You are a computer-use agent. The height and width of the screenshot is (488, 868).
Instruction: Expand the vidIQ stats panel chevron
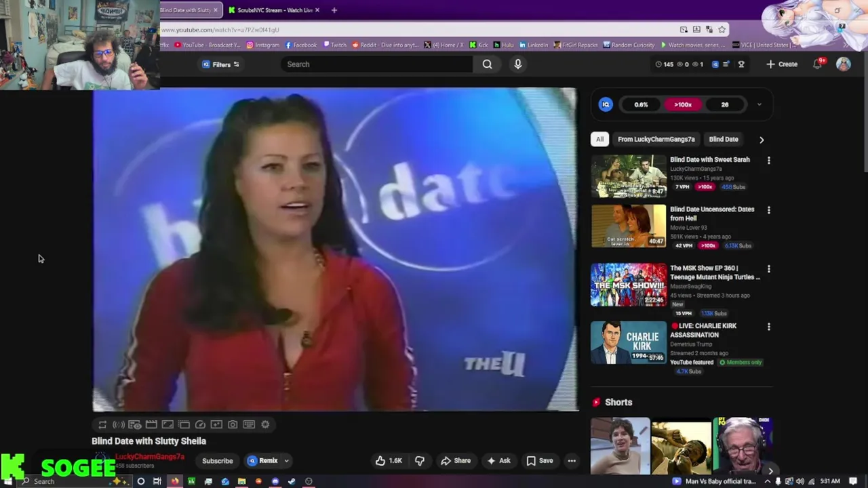coord(759,104)
